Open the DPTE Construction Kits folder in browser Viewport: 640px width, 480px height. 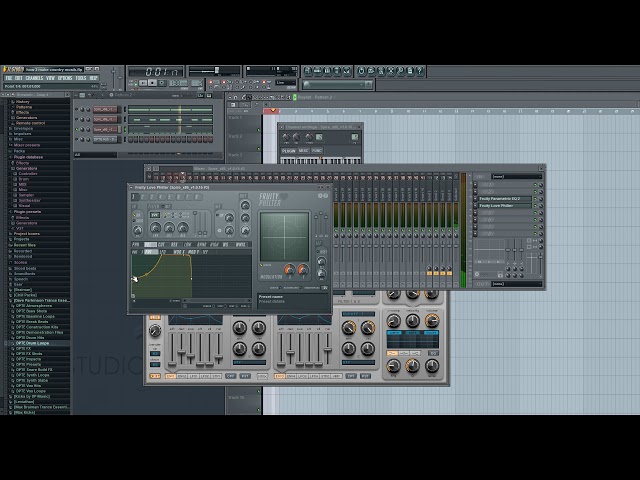[x=37, y=327]
